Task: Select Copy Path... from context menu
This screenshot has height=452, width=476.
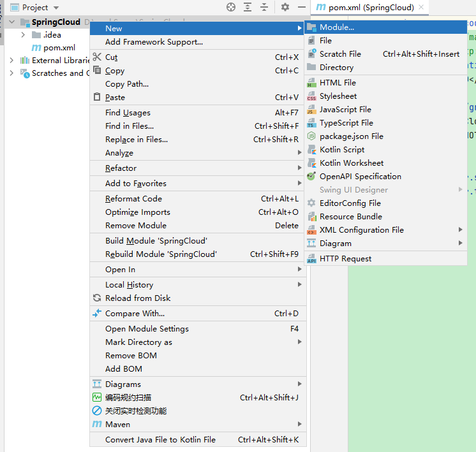Action: (x=198, y=84)
